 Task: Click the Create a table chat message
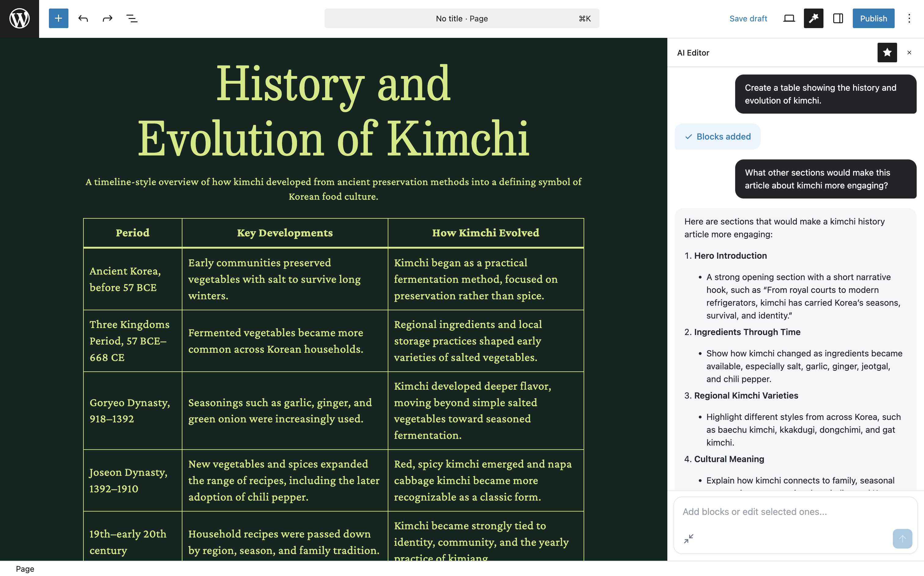[826, 94]
